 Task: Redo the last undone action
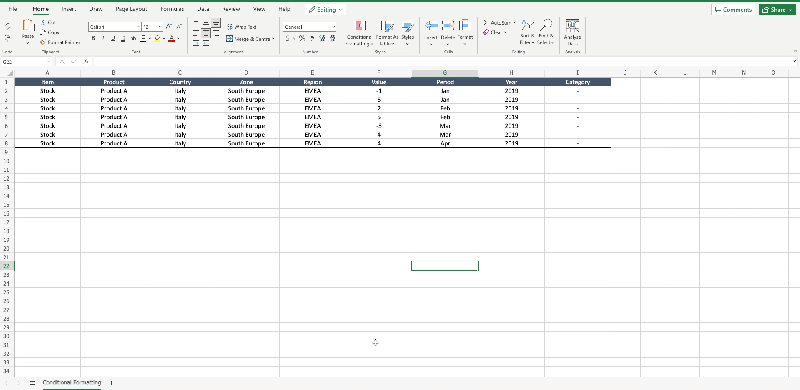[8, 38]
